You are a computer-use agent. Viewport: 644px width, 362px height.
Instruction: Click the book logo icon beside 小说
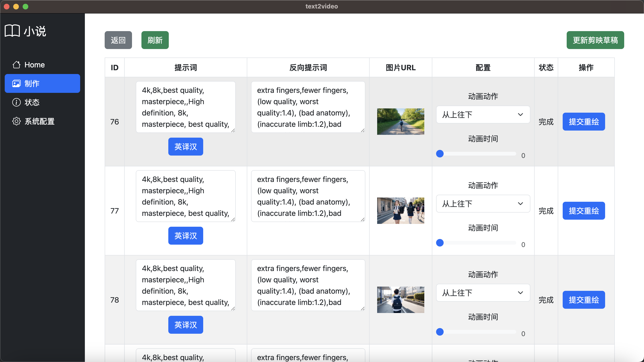(x=12, y=31)
